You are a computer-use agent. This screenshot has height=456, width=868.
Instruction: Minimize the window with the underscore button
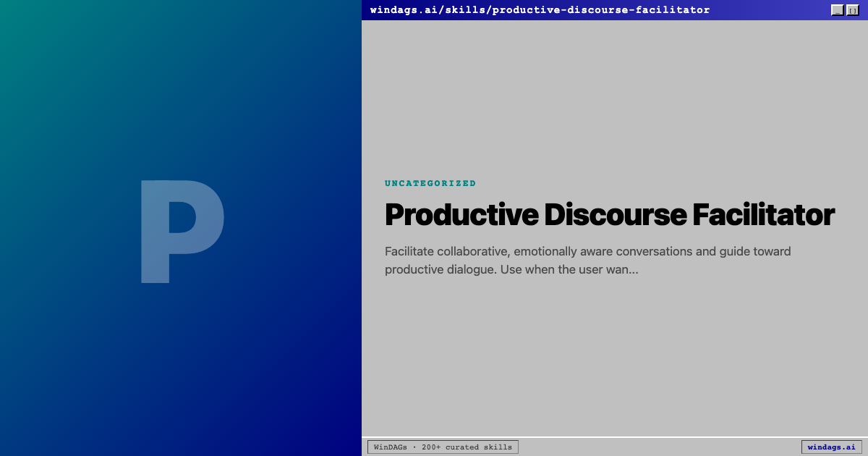coord(837,10)
